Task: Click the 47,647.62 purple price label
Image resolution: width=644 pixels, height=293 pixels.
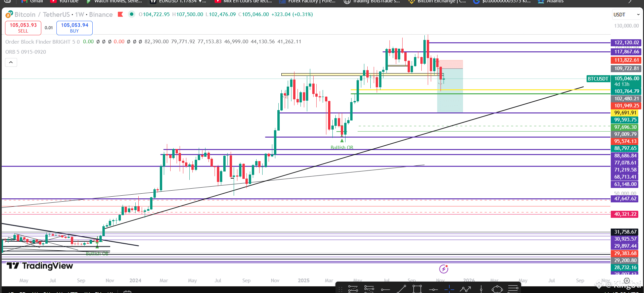Action: click(x=625, y=199)
